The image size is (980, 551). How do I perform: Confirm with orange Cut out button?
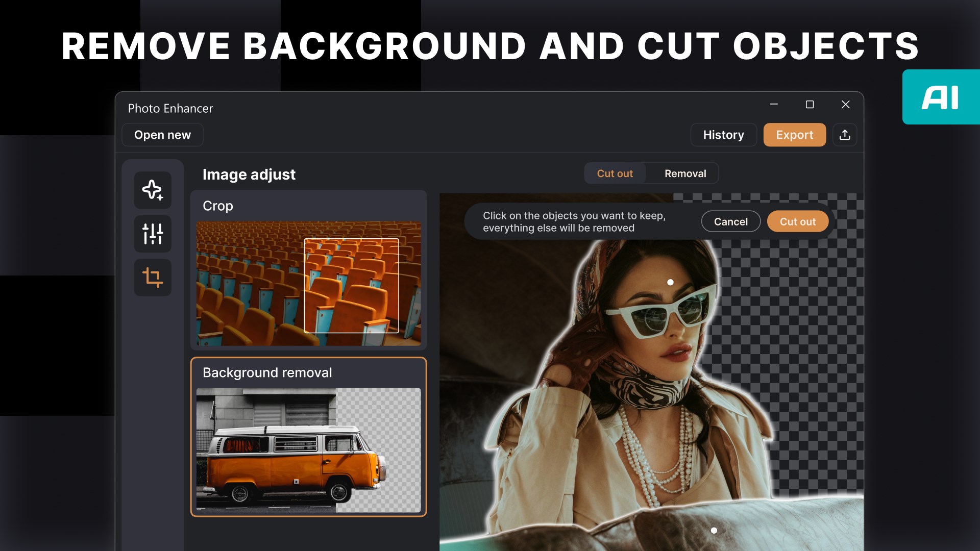click(797, 221)
